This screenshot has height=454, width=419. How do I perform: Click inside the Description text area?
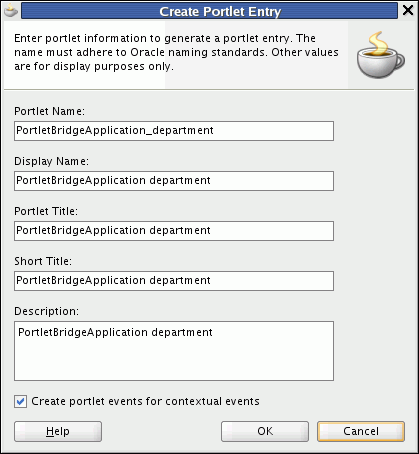pyautogui.click(x=174, y=351)
